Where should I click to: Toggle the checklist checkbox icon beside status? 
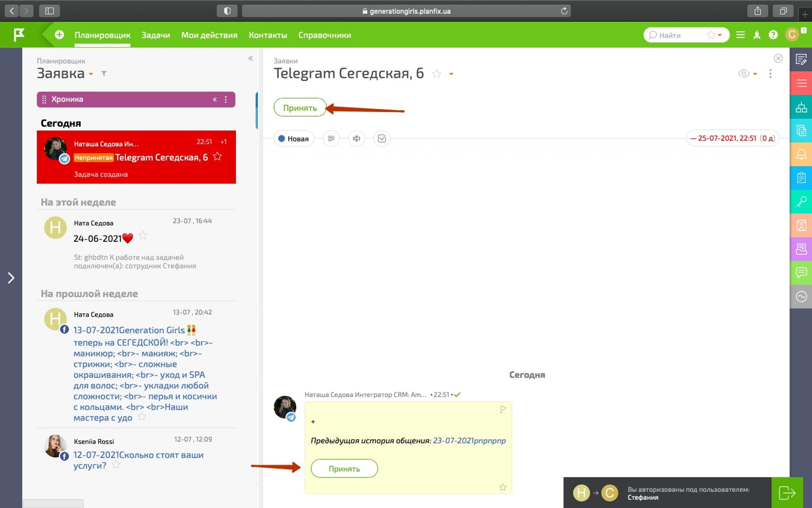point(382,139)
